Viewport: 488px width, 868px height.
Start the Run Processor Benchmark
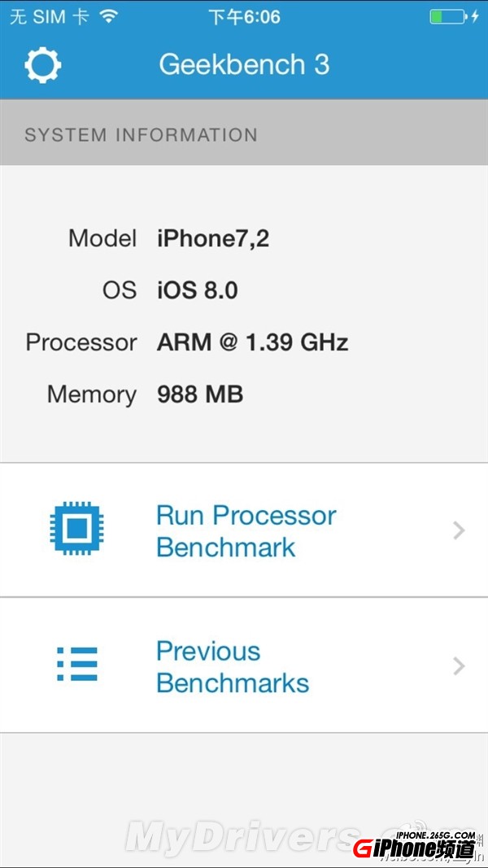[x=245, y=530]
